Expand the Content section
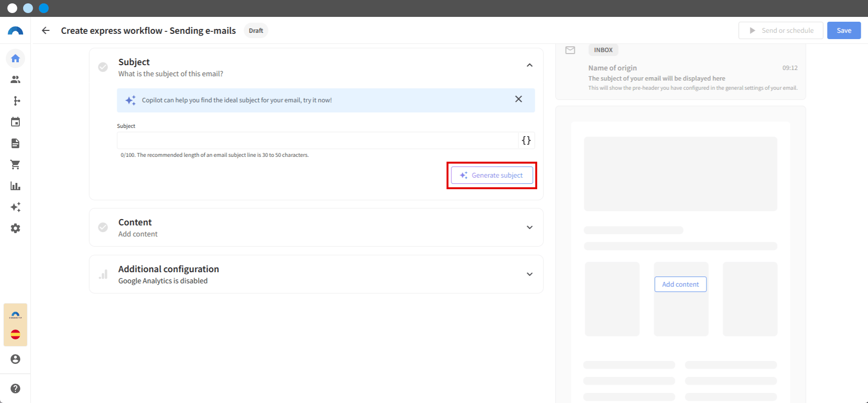868x403 pixels. [529, 227]
